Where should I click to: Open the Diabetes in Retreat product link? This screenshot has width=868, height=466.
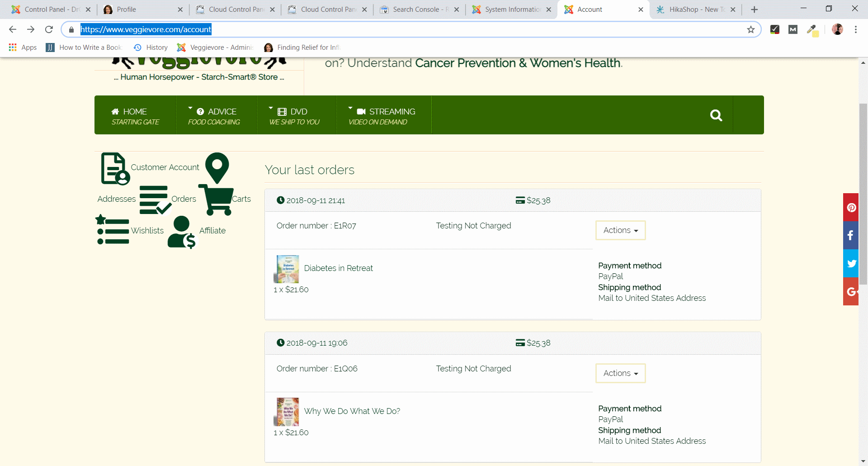(338, 268)
